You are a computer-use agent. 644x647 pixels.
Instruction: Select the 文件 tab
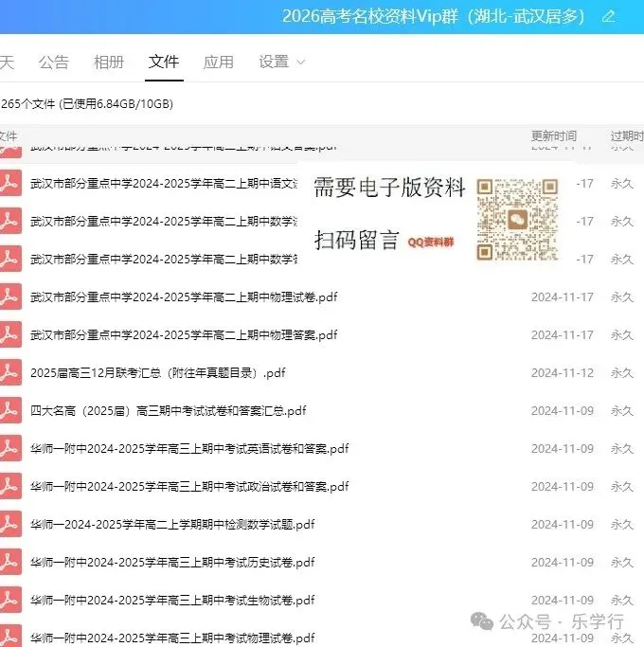coord(164,62)
